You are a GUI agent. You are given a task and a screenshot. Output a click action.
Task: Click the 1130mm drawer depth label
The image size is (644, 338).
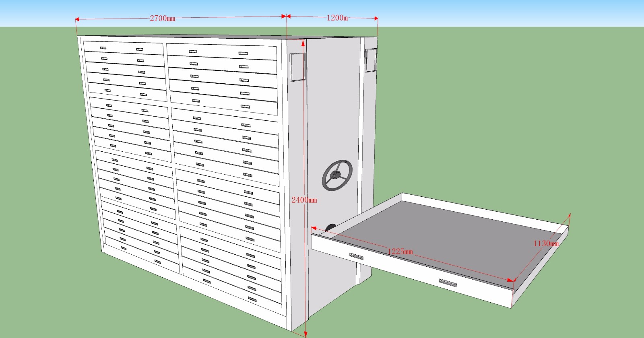pyautogui.click(x=546, y=243)
